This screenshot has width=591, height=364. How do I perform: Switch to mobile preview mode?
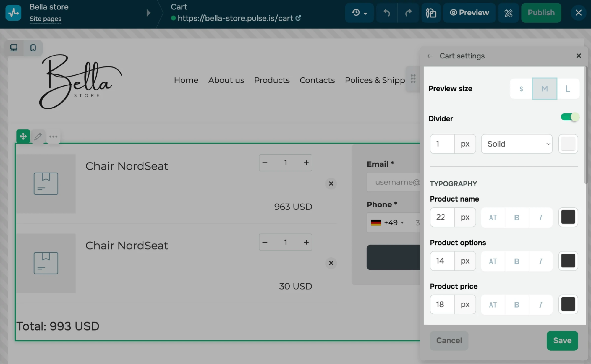pyautogui.click(x=33, y=48)
